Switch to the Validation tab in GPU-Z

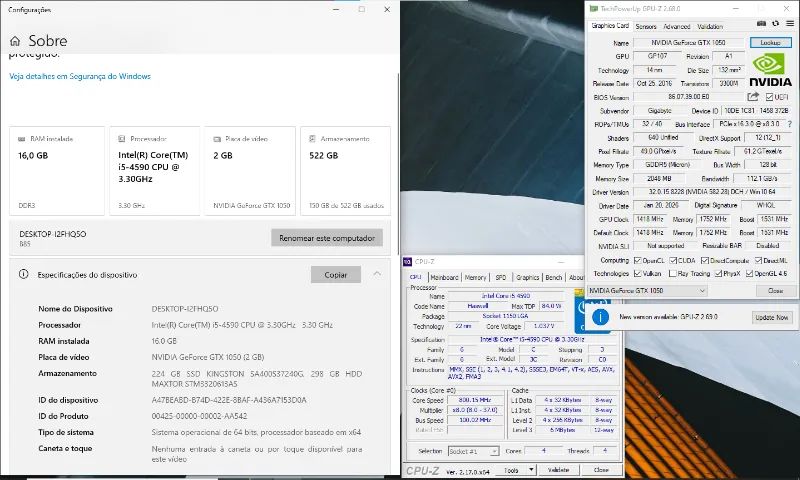point(710,26)
